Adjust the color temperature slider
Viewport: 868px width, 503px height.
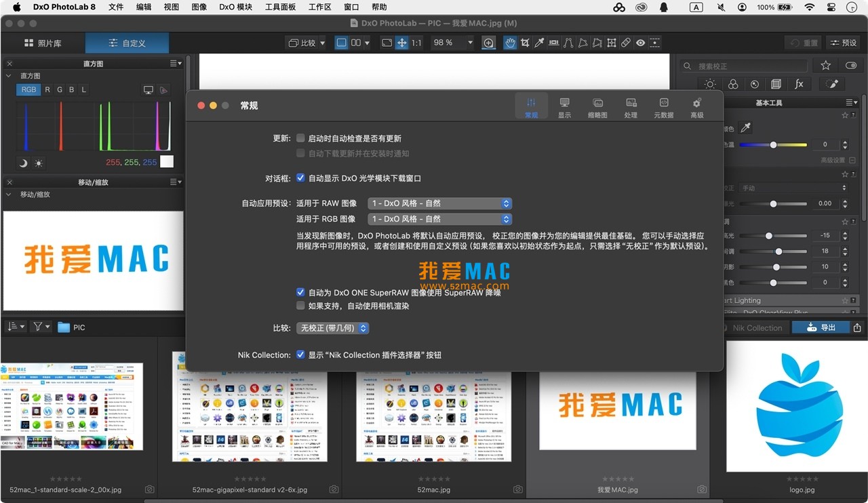coord(773,145)
